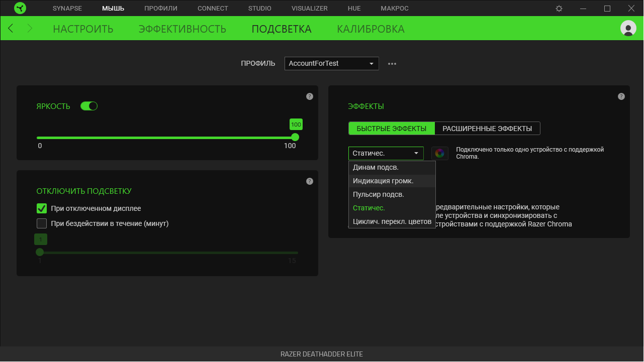Open the Chroma color wheel icon
644x362 pixels.
pos(440,153)
